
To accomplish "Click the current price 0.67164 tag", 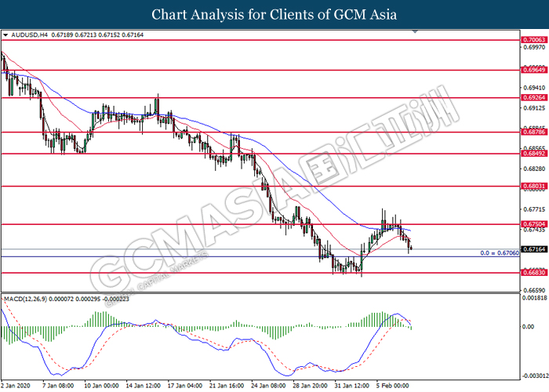I will click(x=533, y=249).
